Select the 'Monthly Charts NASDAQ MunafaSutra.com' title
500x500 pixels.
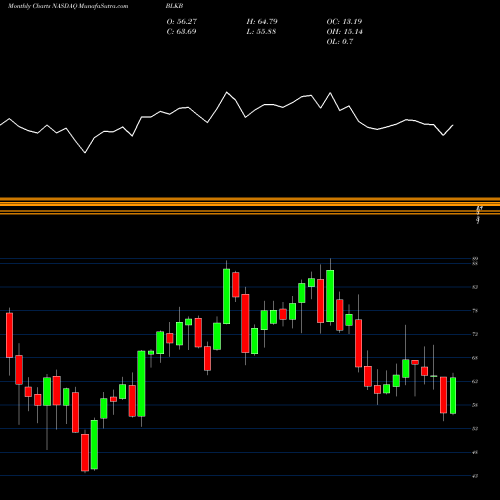(x=68, y=6)
